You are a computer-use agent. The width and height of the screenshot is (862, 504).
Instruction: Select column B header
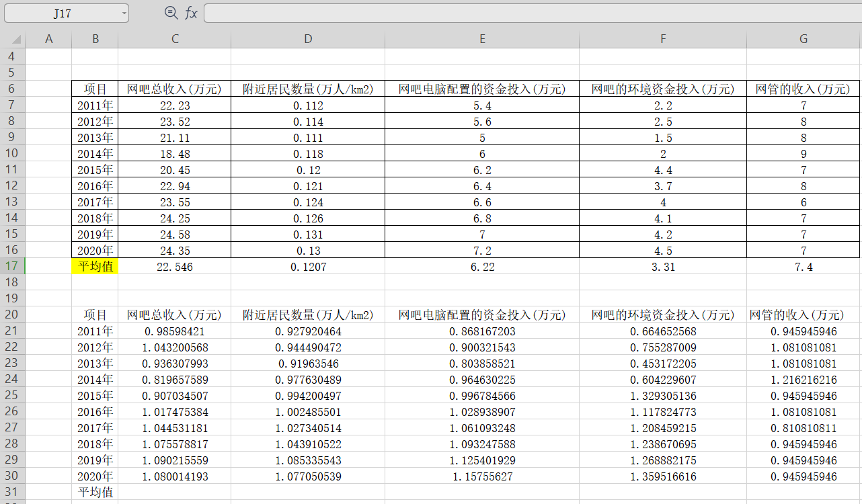coord(95,40)
